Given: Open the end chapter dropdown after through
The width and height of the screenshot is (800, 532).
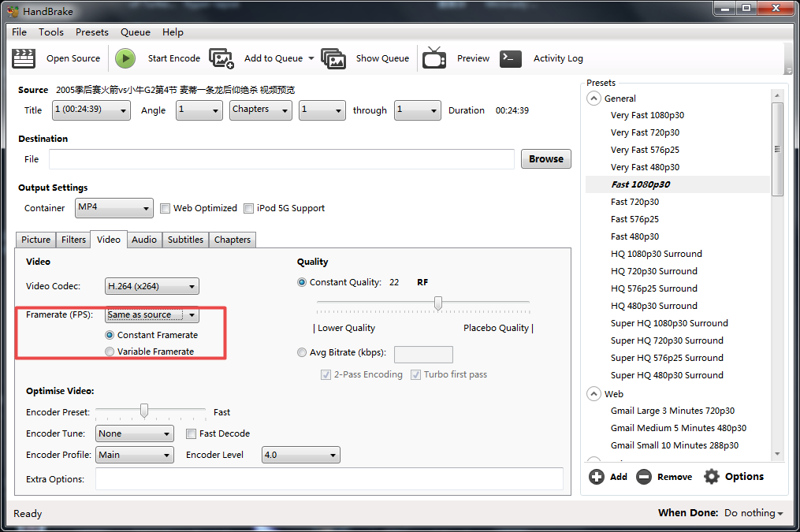Looking at the screenshot, I should click(x=418, y=110).
